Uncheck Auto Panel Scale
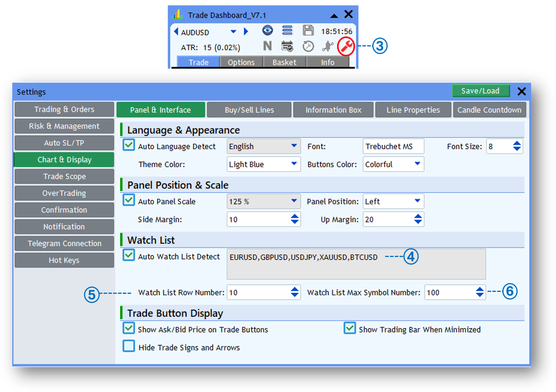This screenshot has width=556, height=392. point(129,200)
